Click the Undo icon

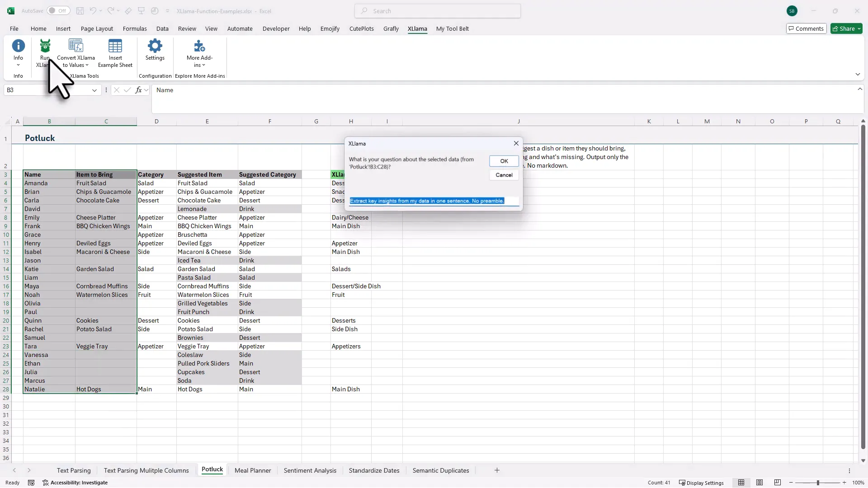pyautogui.click(x=93, y=11)
